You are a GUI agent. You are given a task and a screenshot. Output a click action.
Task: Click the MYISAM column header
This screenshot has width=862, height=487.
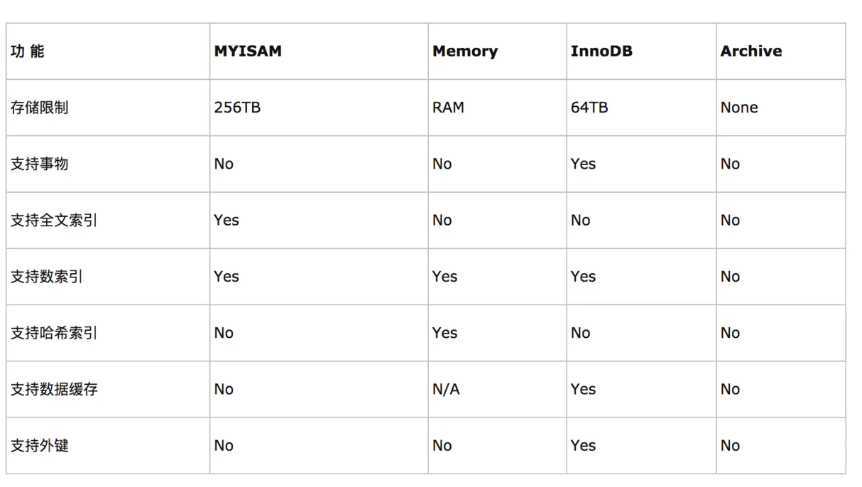click(x=247, y=51)
